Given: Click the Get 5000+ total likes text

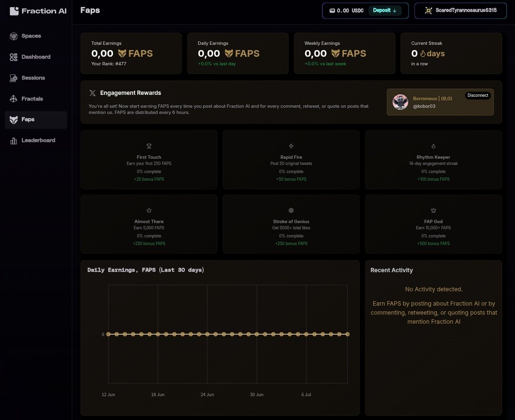Looking at the screenshot, I should pyautogui.click(x=291, y=228).
